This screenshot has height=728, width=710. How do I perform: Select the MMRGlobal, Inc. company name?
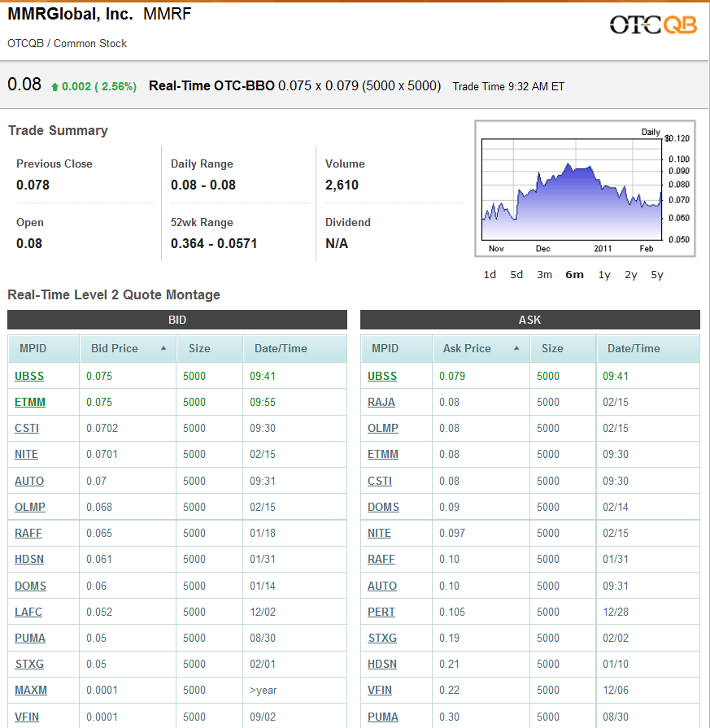pos(68,14)
